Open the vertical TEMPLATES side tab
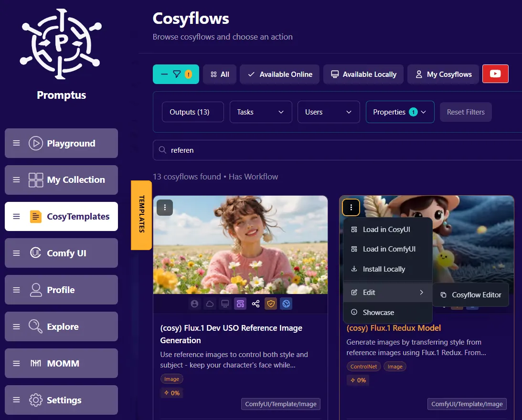Image resolution: width=522 pixels, height=420 pixels. pos(141,215)
